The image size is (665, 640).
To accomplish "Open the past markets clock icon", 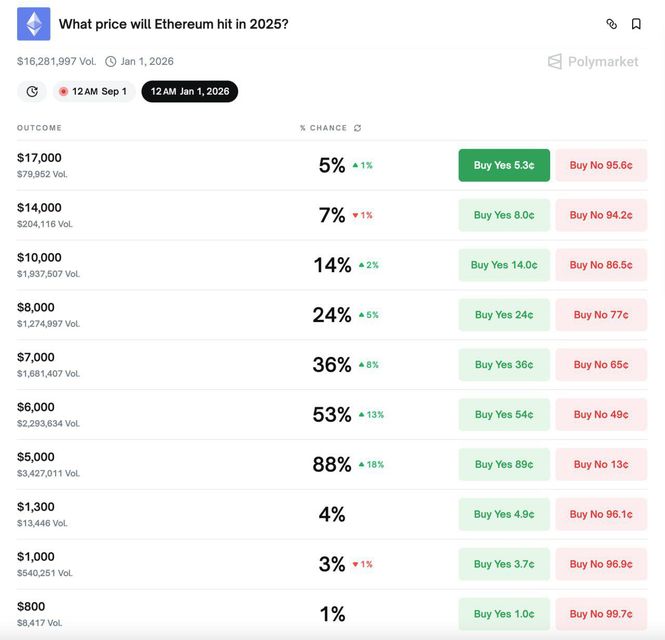I will 32,91.
